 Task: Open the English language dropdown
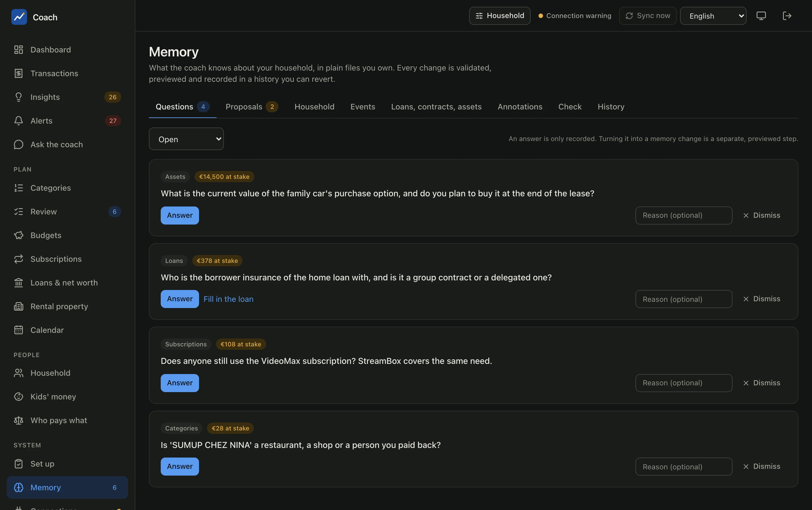point(713,16)
